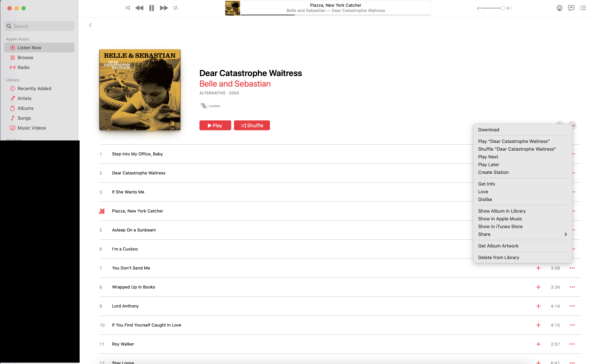Toggle shuffle mode in playback controls
The width and height of the screenshot is (592, 364).
point(127,8)
